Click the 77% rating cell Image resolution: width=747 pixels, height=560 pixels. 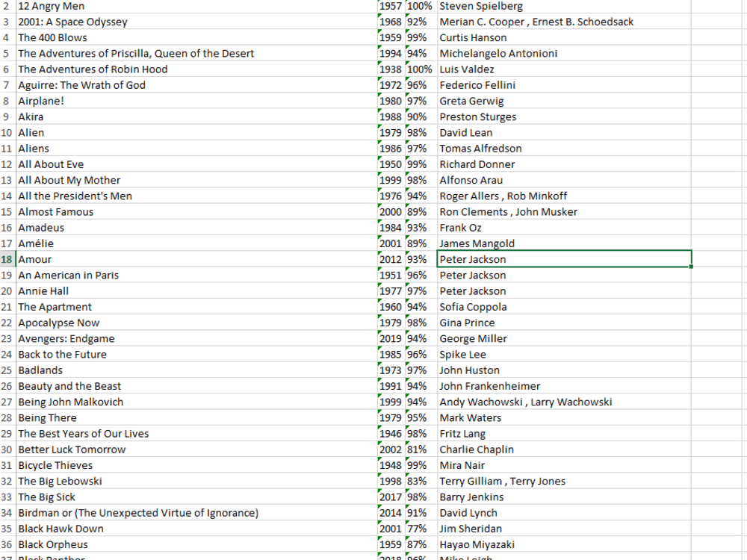coord(421,528)
